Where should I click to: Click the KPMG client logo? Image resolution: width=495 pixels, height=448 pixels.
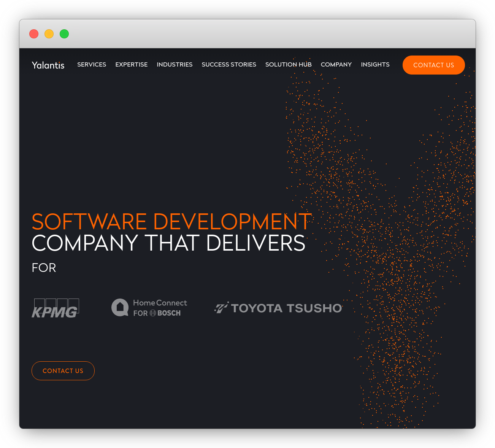(55, 308)
